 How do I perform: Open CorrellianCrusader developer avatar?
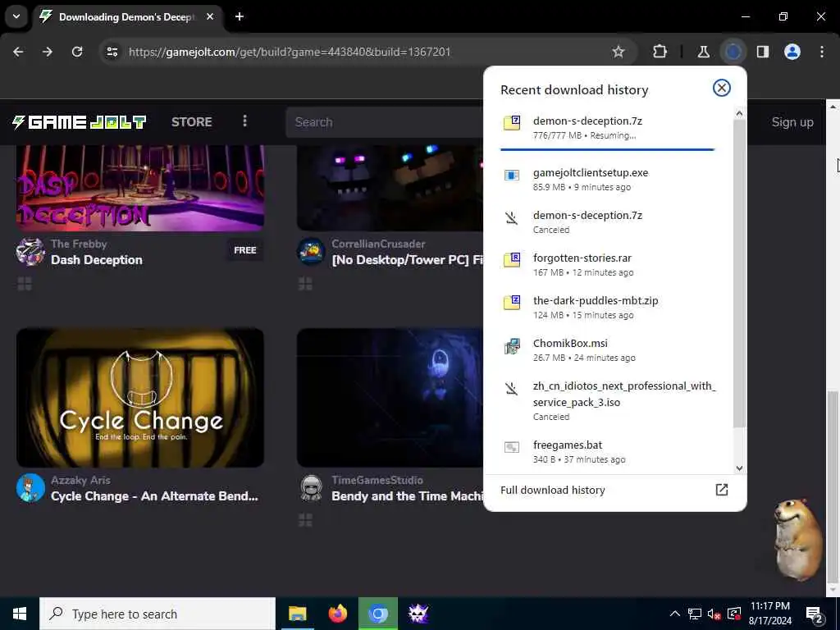click(x=311, y=252)
